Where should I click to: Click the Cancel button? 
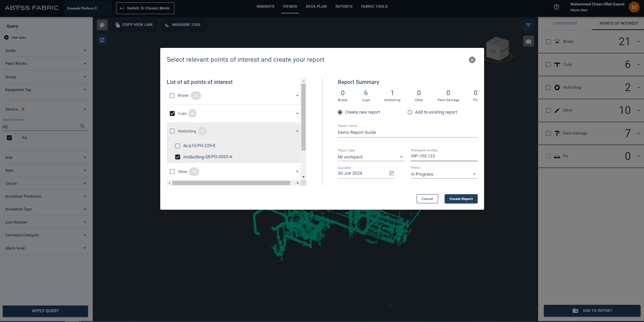pyautogui.click(x=427, y=199)
